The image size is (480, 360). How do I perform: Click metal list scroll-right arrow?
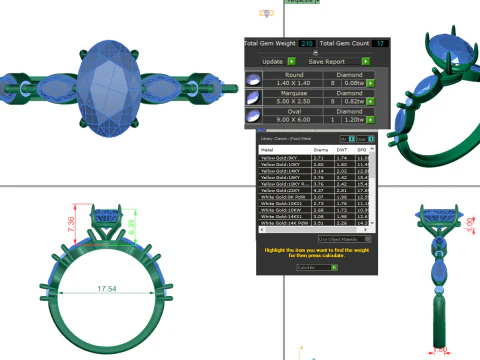(366, 229)
